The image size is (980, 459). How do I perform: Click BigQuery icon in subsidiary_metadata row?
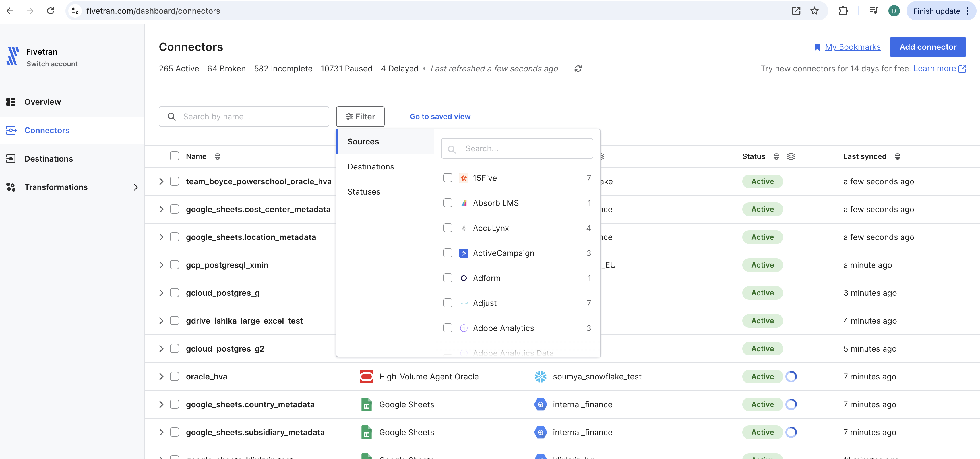point(540,432)
